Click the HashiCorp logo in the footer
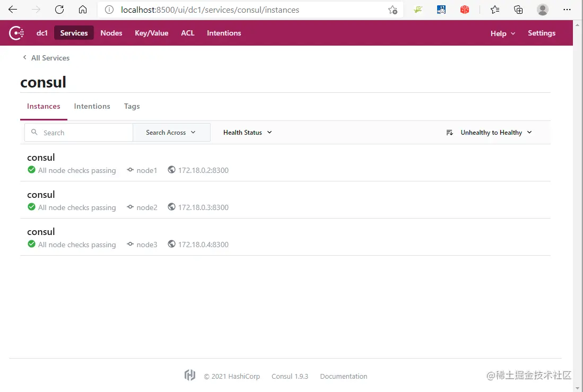The width and height of the screenshot is (583, 392). click(189, 375)
